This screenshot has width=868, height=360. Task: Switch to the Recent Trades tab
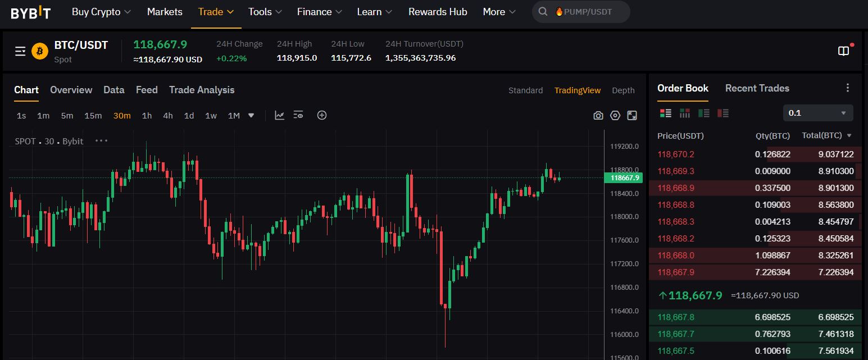(757, 88)
